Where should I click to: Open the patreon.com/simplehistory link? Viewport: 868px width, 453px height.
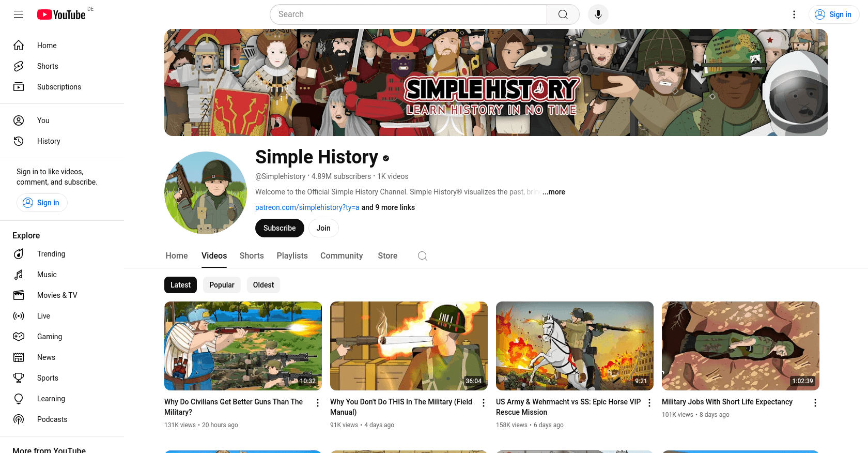click(307, 207)
